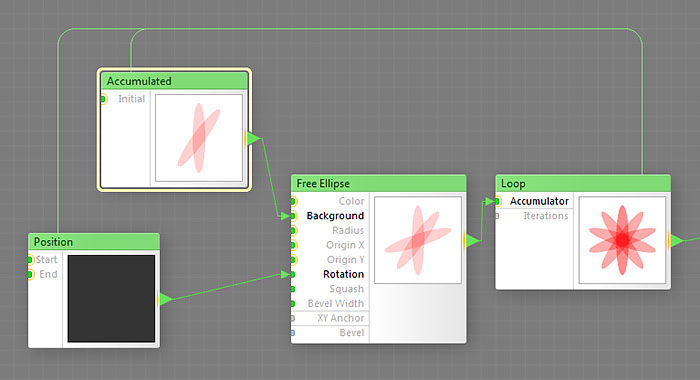Image resolution: width=700 pixels, height=380 pixels.
Task: Select the Position node header
Action: (x=94, y=242)
